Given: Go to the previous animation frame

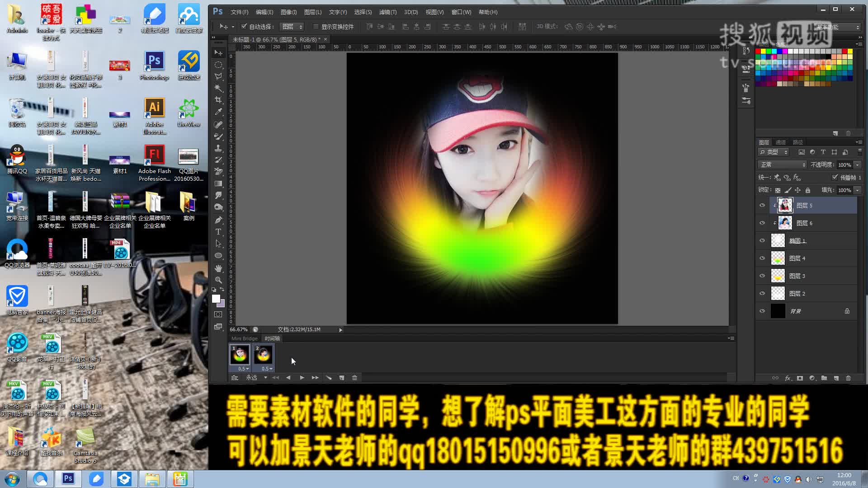Looking at the screenshot, I should 288,378.
